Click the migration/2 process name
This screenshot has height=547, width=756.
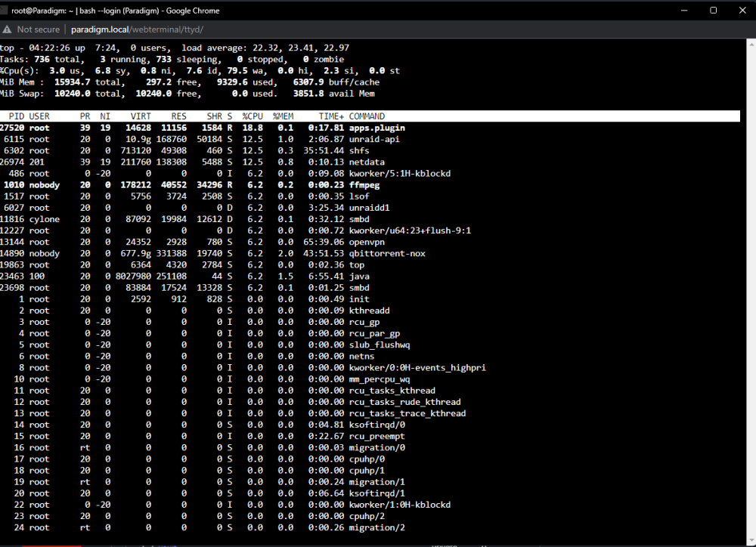377,527
